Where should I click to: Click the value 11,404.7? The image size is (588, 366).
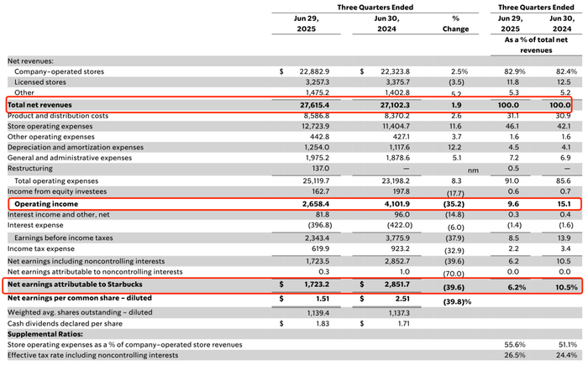pos(396,126)
